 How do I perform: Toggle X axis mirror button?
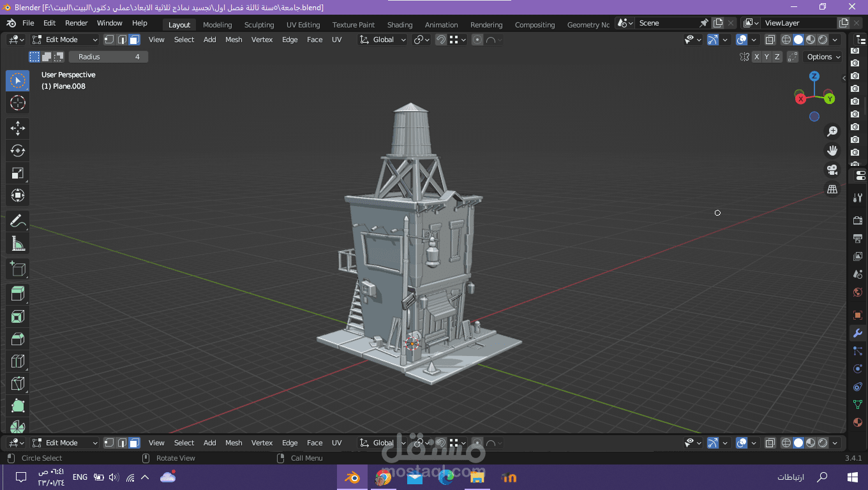(x=757, y=57)
